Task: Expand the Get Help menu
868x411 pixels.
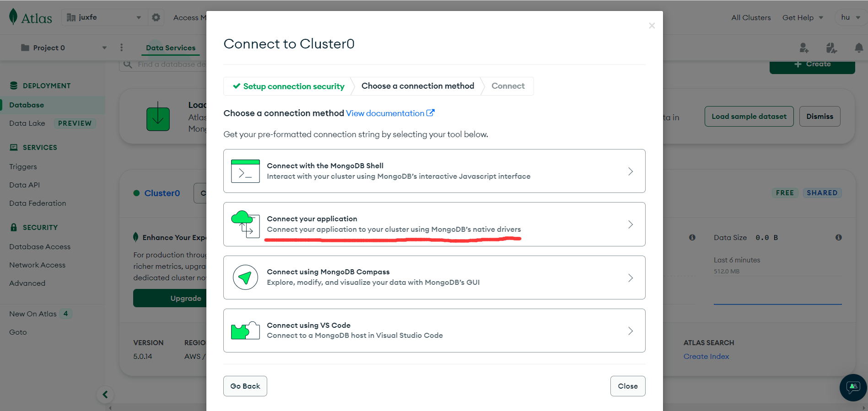Action: click(803, 17)
